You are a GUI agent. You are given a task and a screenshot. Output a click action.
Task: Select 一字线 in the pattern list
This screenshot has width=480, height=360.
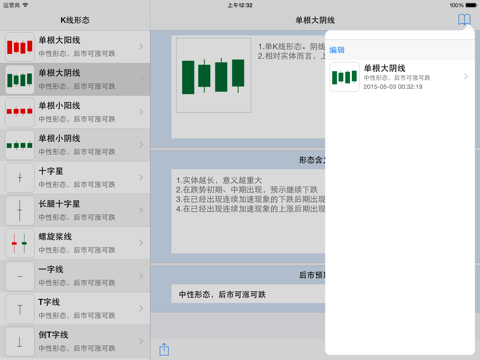75,276
